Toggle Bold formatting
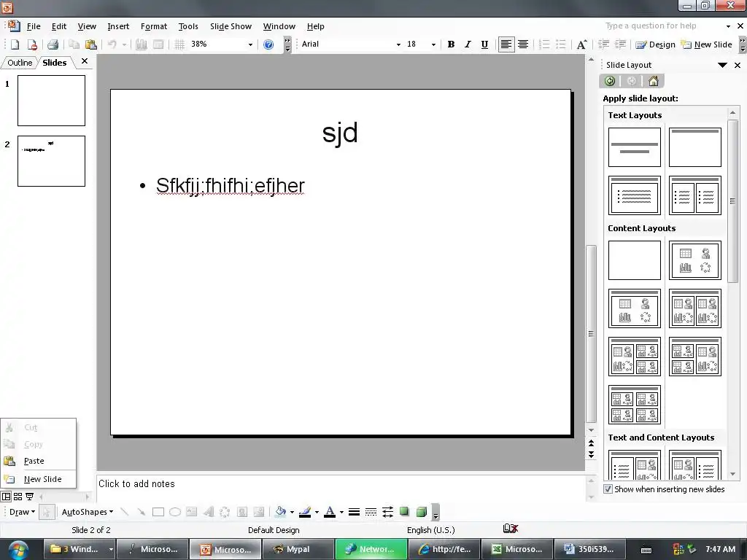Image resolution: width=747 pixels, height=560 pixels. click(451, 44)
